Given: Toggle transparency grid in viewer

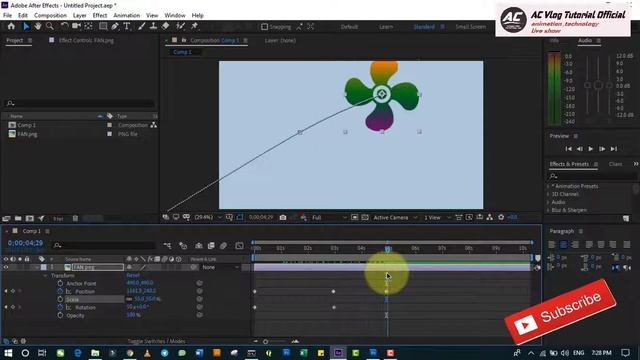Looking at the screenshot, I should click(365, 218).
